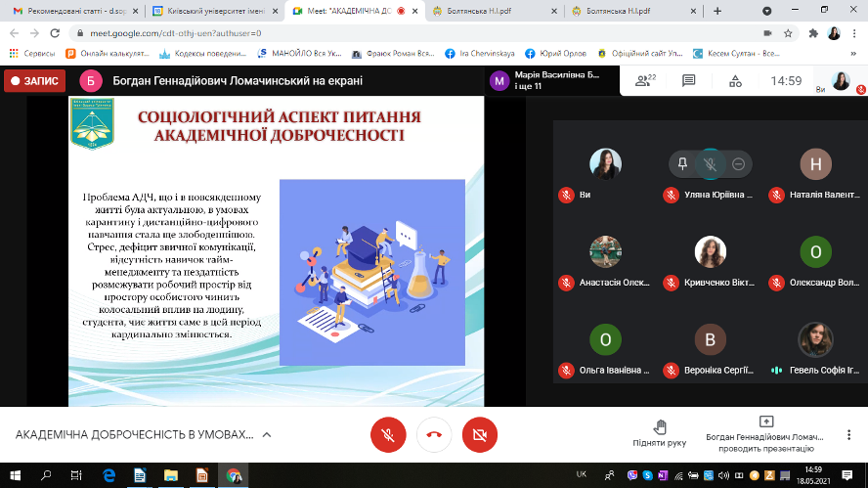Open the Сервисы apps bookmark
Viewport: 868px width, 488px height.
coord(32,54)
